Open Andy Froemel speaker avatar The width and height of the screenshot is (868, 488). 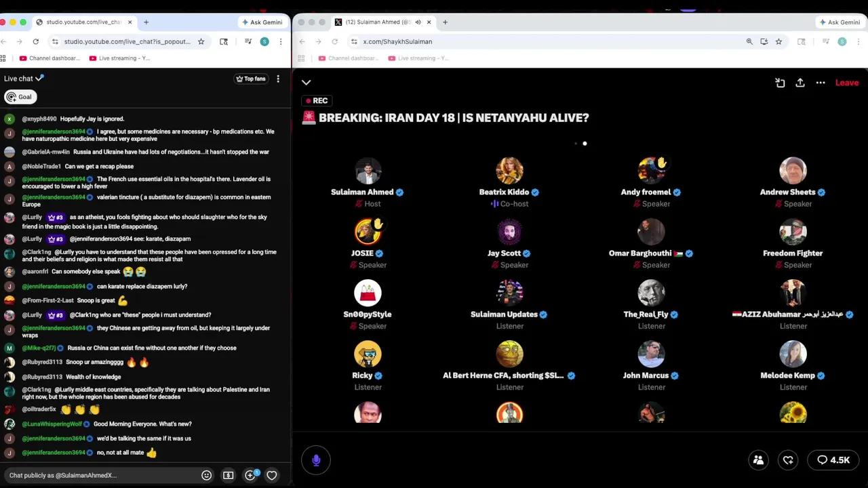pyautogui.click(x=651, y=171)
